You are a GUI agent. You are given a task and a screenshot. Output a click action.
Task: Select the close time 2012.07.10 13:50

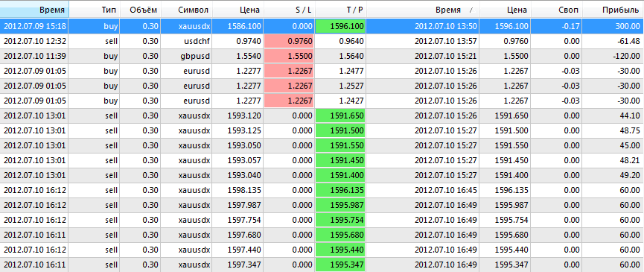446,27
